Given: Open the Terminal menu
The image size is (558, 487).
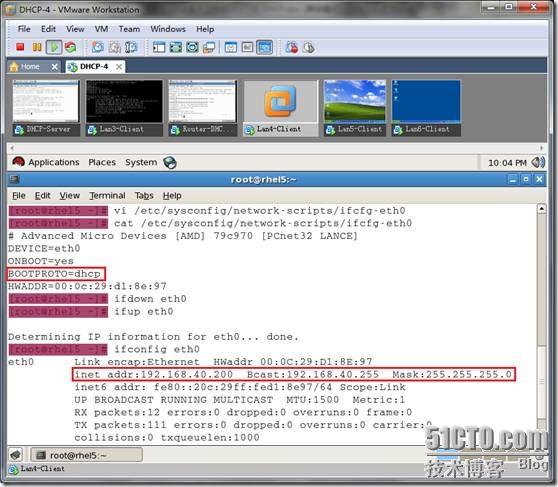Looking at the screenshot, I should click(x=107, y=195).
